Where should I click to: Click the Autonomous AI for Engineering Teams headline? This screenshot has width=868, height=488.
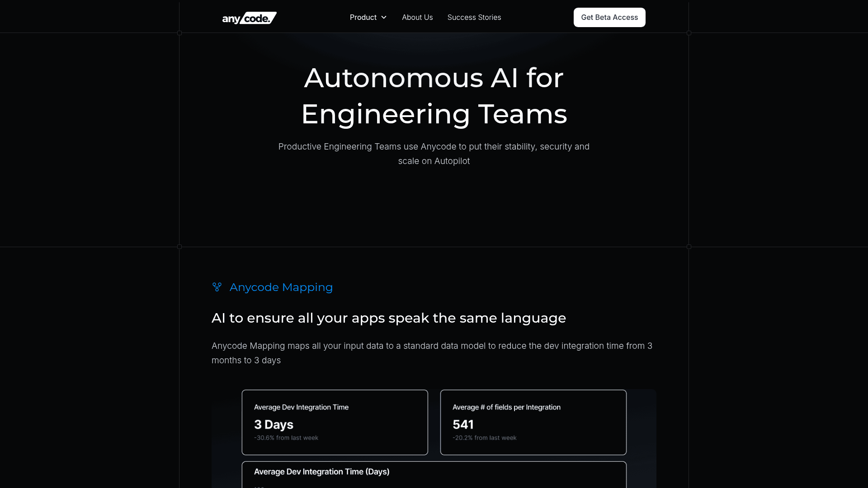click(434, 96)
